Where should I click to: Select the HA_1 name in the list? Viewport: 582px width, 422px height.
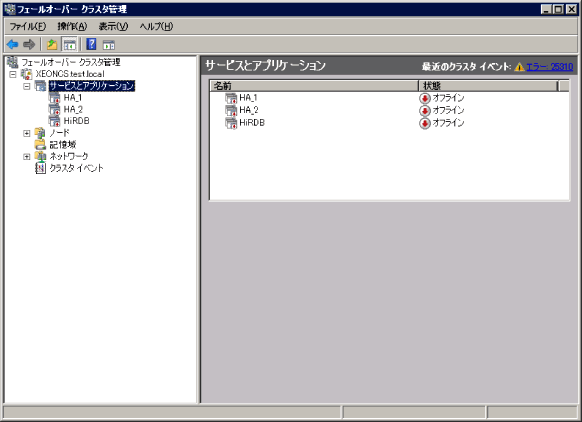248,98
